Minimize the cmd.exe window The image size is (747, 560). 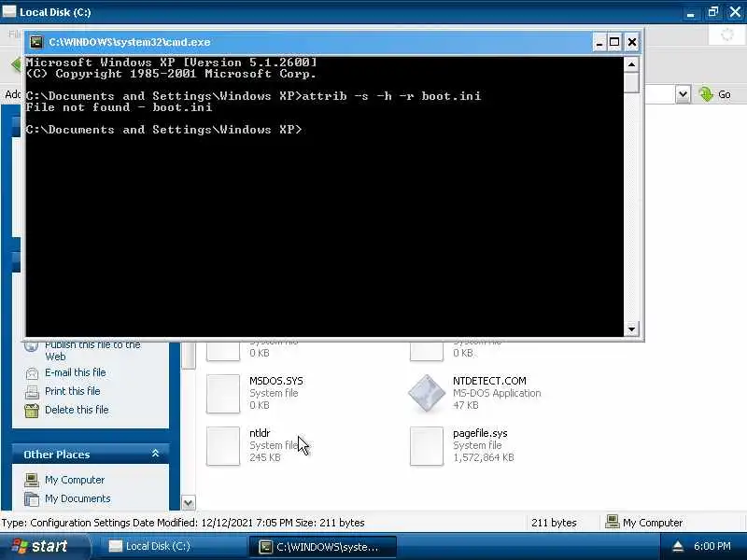coord(599,42)
